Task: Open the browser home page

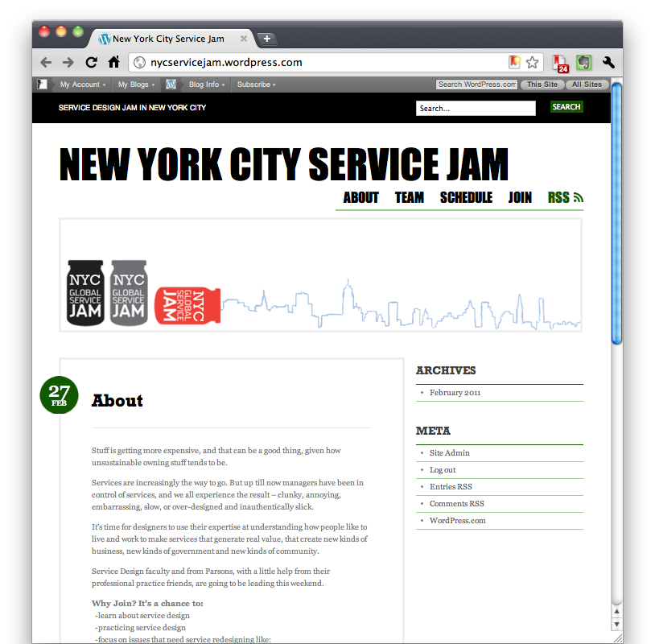Action: [x=114, y=62]
